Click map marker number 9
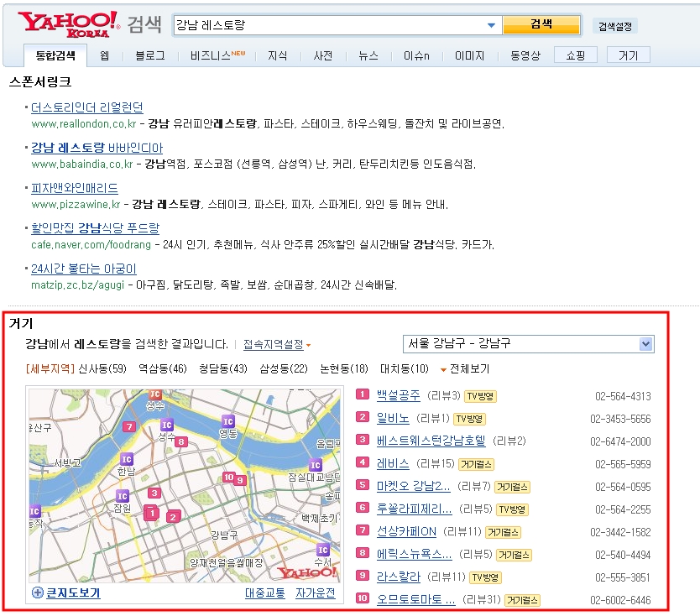700x616 pixels. coord(240,480)
